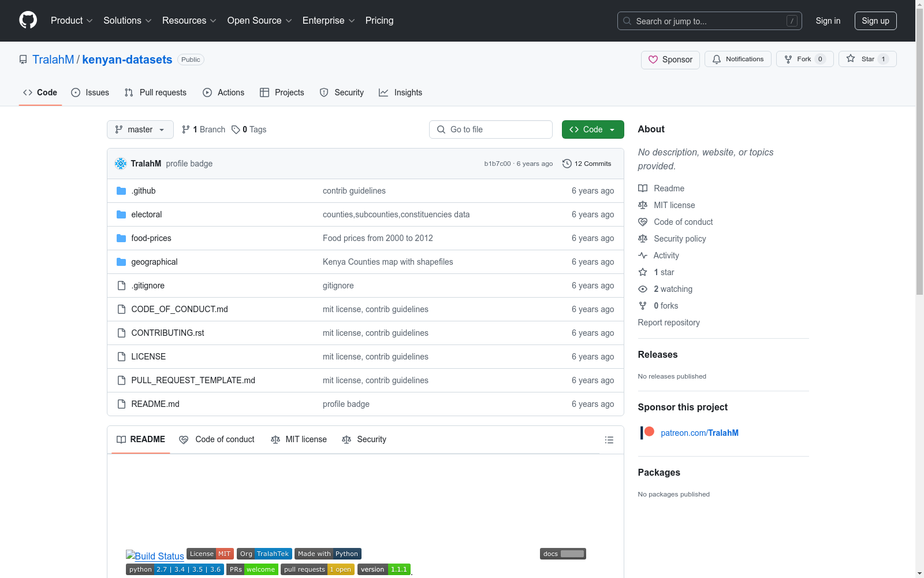Click the GitHub logo icon
The width and height of the screenshot is (924, 578).
point(28,20)
